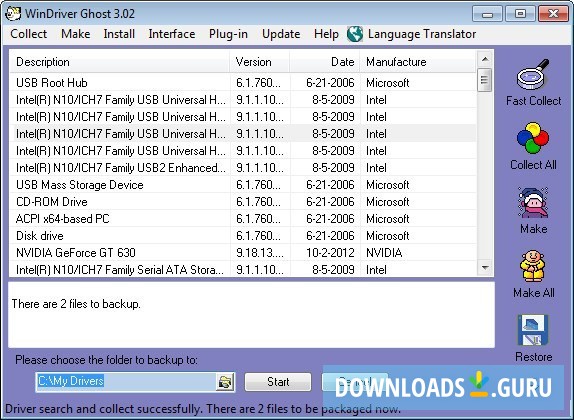Click the Language Translator globe icon
Image resolution: width=574 pixels, height=420 pixels.
[355, 34]
